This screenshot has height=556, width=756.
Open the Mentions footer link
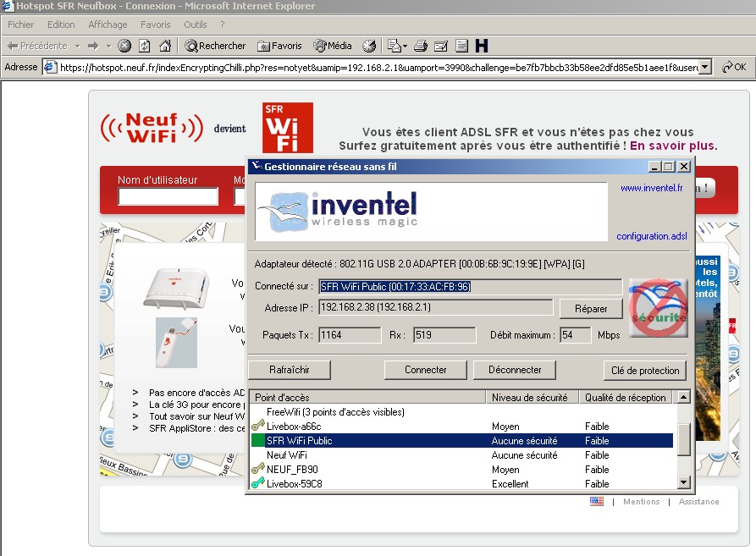point(641,502)
